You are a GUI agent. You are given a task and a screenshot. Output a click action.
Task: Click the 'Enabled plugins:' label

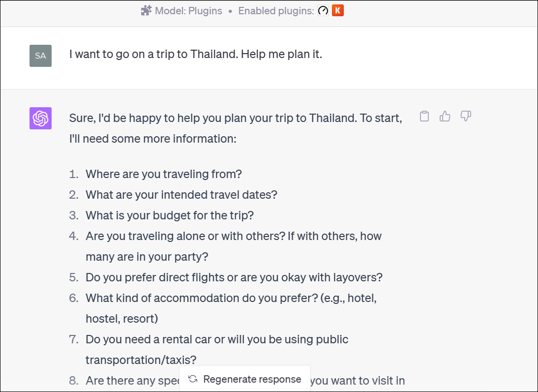(276, 11)
